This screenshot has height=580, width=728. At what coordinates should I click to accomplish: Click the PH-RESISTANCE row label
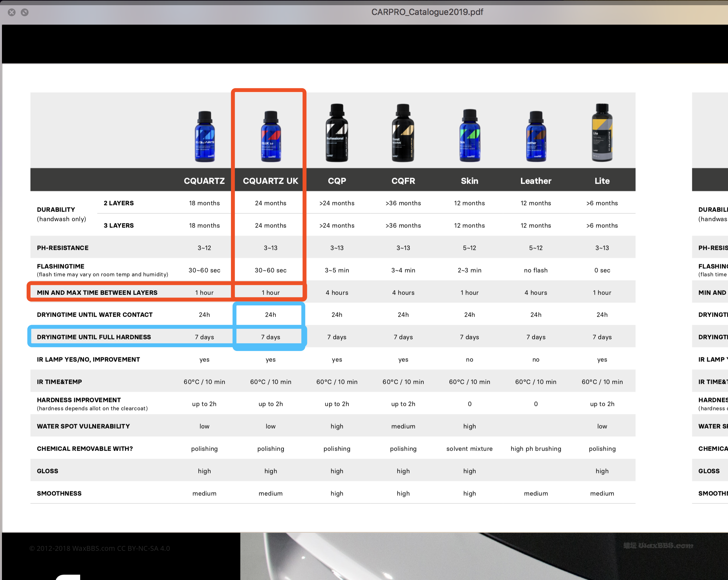[63, 248]
